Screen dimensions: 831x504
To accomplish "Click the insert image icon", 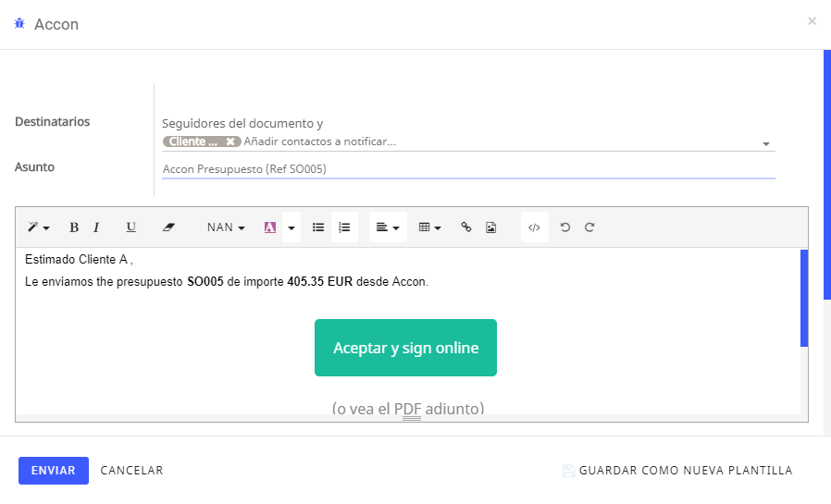I will coord(491,227).
